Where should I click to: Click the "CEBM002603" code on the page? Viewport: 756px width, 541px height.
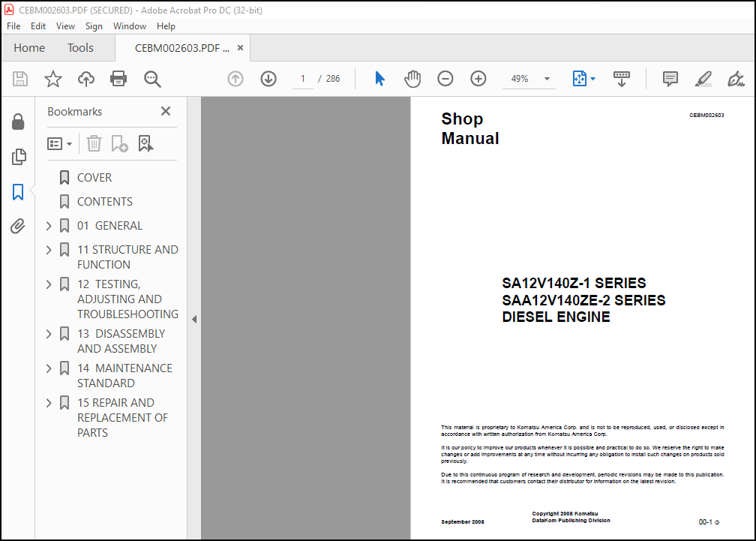(x=706, y=116)
